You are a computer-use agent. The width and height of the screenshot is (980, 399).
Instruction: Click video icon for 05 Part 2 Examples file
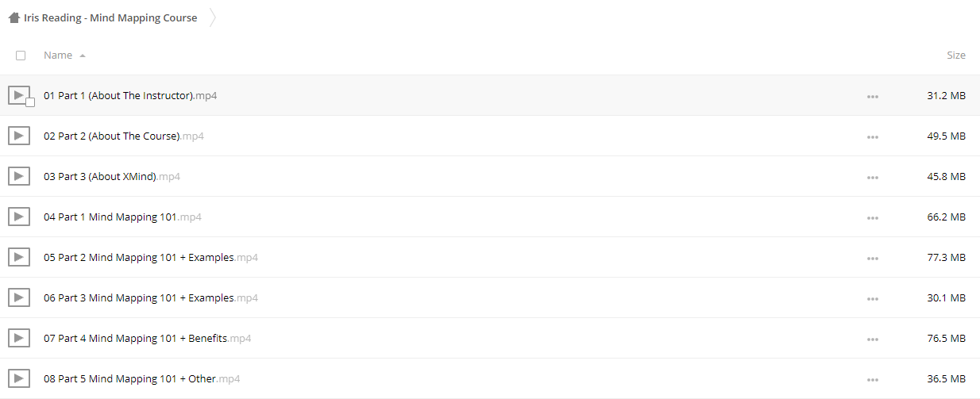[x=19, y=257]
